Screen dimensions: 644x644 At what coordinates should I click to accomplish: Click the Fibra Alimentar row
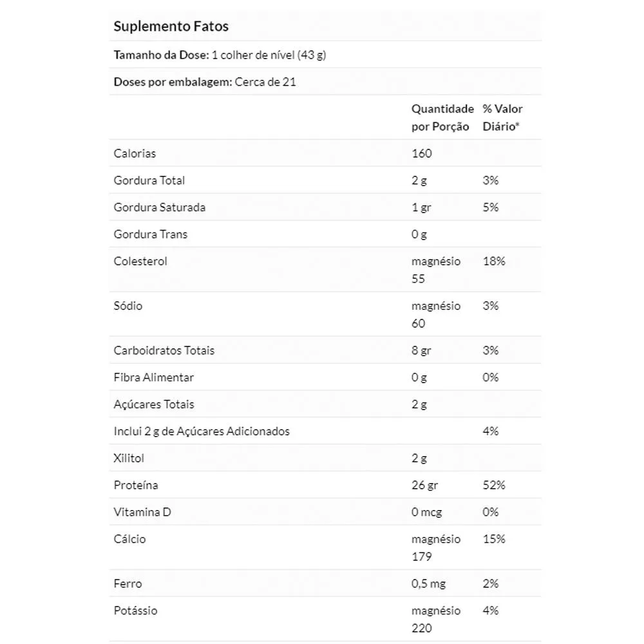[325, 377]
